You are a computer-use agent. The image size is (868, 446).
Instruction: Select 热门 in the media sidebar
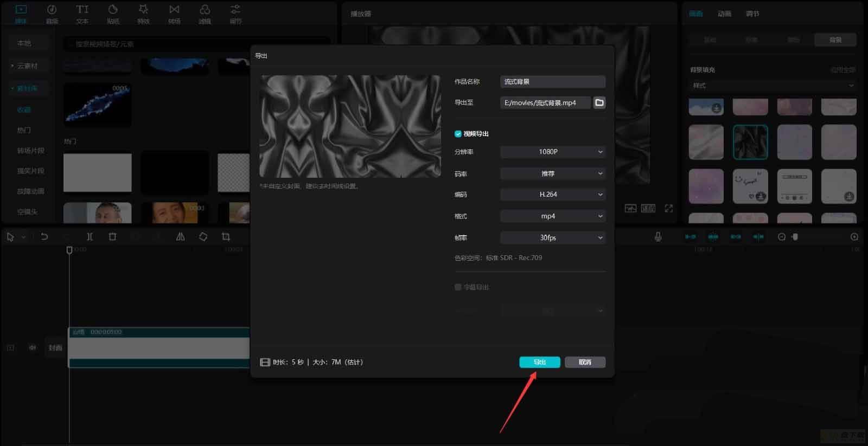(x=24, y=131)
